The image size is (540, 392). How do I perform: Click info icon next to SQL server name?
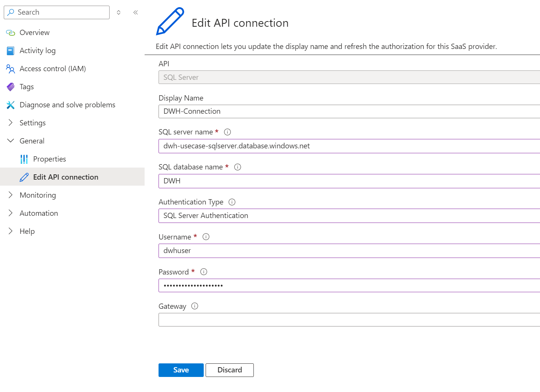[x=227, y=132]
